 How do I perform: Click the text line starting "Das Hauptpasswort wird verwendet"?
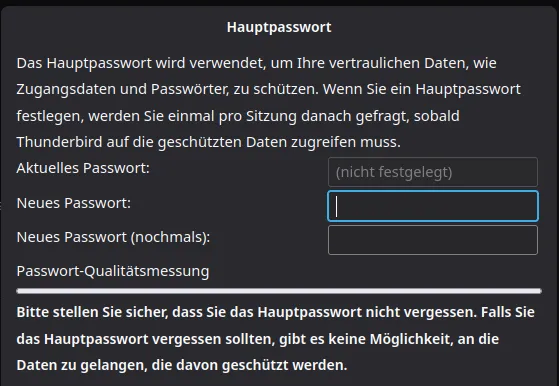click(x=256, y=63)
